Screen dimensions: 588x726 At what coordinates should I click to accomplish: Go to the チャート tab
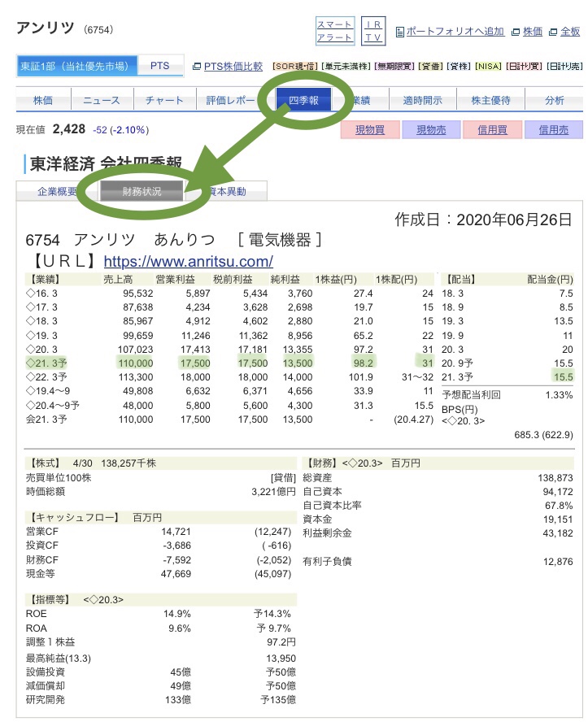click(164, 100)
